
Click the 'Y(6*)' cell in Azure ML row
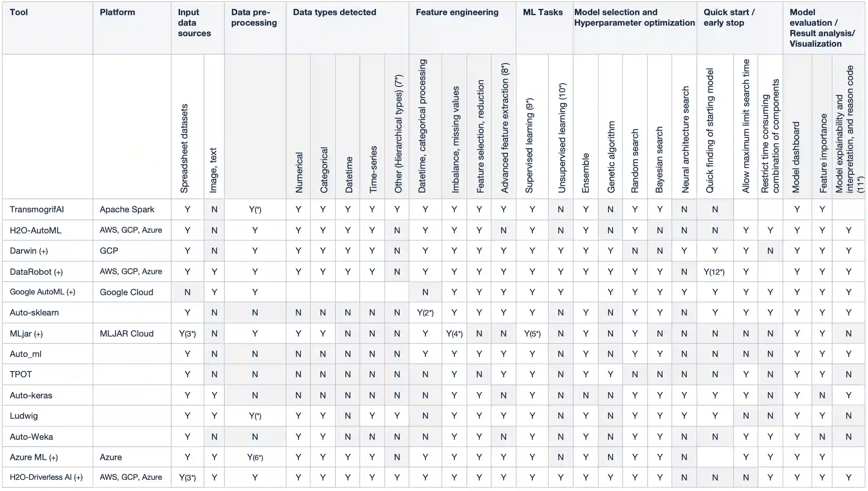pyautogui.click(x=255, y=457)
